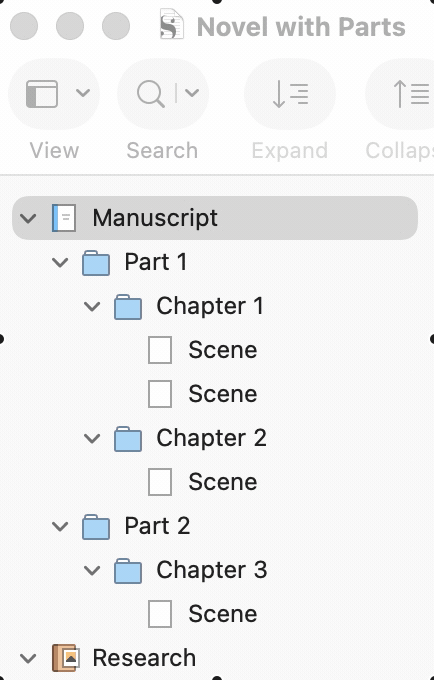Click the Research folder icon
434x680 pixels.
tap(65, 658)
